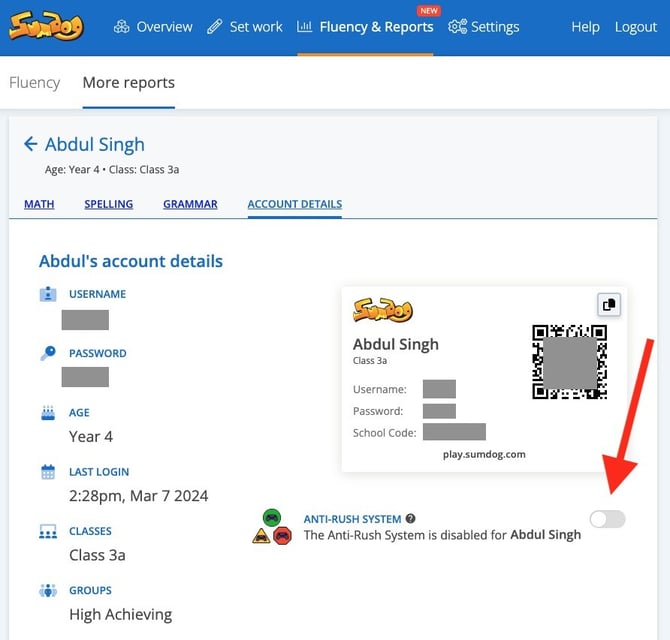Enable the Anti-Rush System toggle
This screenshot has height=640, width=670.
click(607, 519)
